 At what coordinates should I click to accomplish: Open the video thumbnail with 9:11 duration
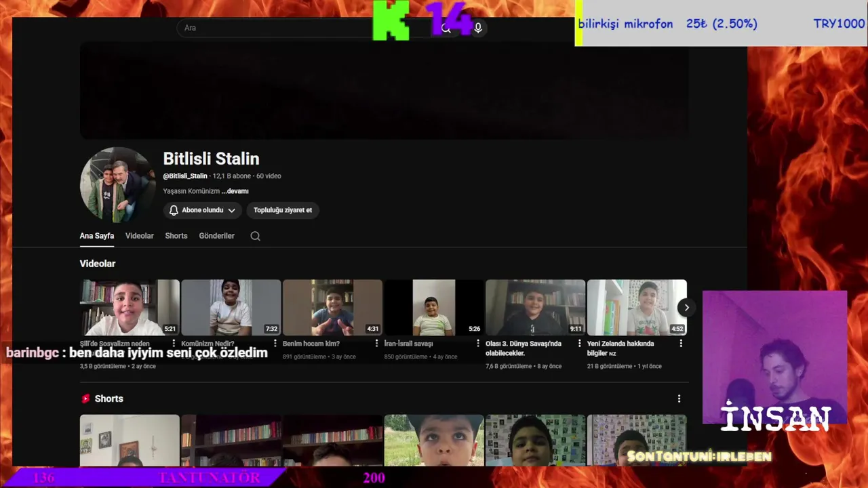(535, 308)
